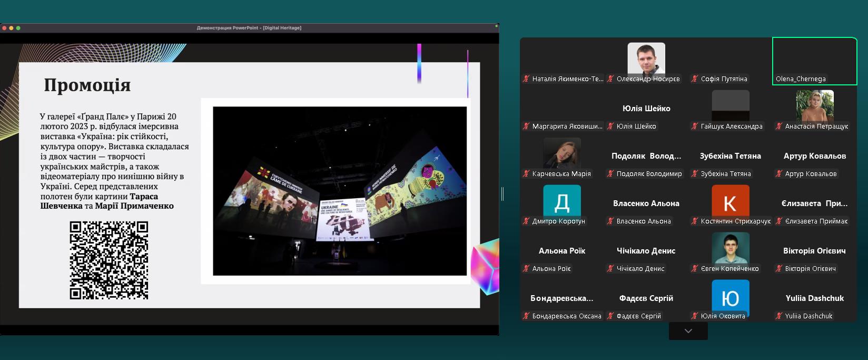Select Олександр Носирєв's profile photo
Screen dimensions: 868x360
pyautogui.click(x=646, y=59)
